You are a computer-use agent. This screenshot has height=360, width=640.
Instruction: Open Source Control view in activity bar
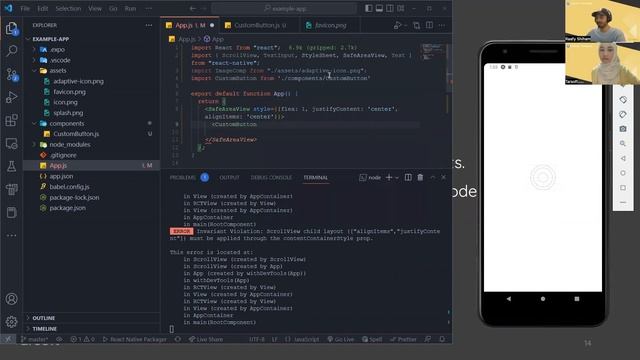point(11,74)
